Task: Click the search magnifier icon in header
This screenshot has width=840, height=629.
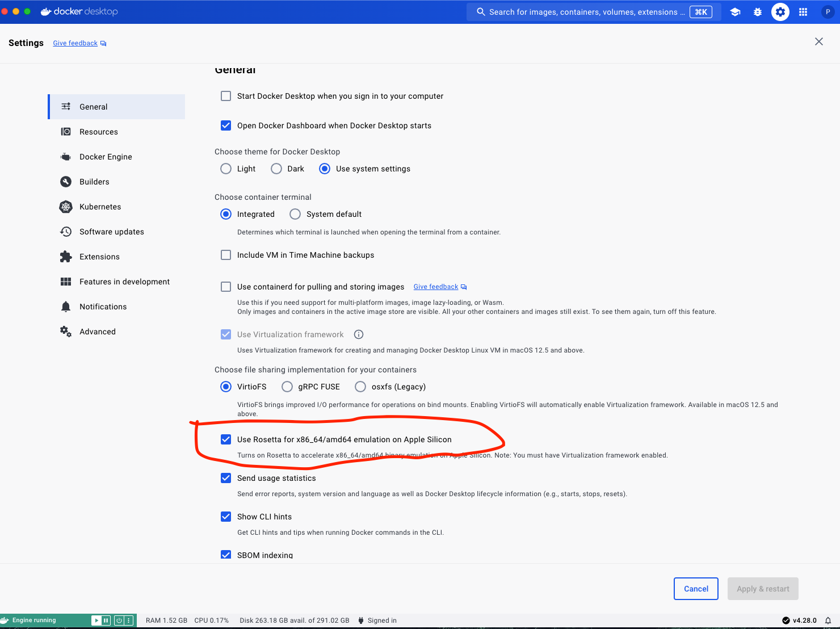Action: [481, 12]
